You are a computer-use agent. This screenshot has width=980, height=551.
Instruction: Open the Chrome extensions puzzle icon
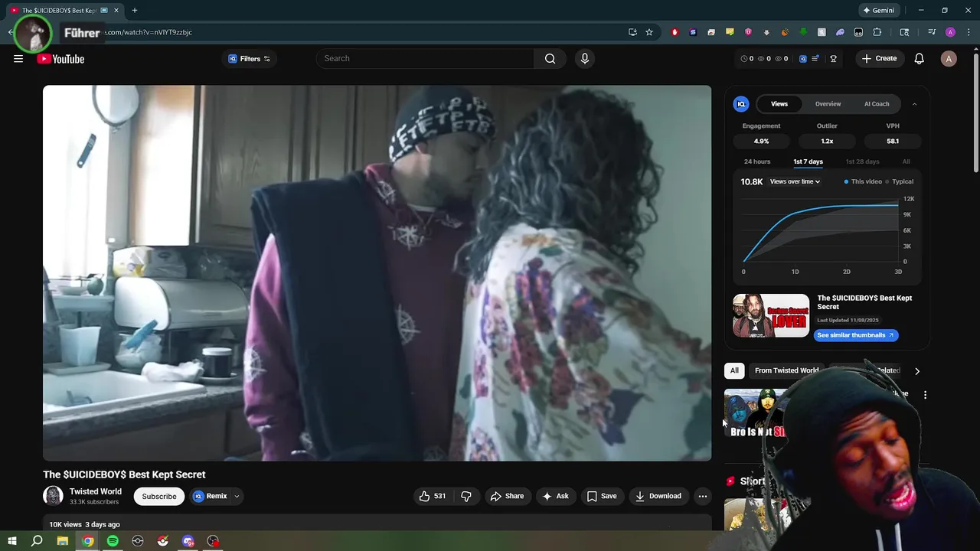[877, 32]
